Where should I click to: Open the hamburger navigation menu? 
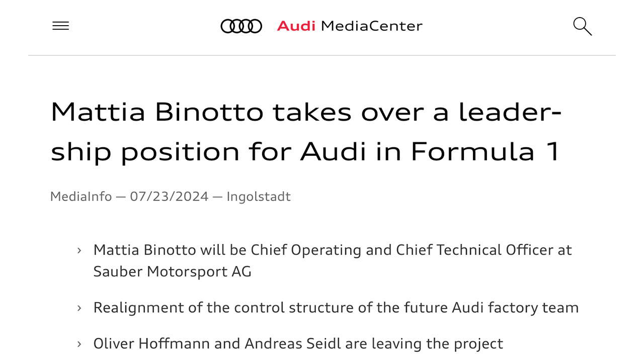pos(61,26)
